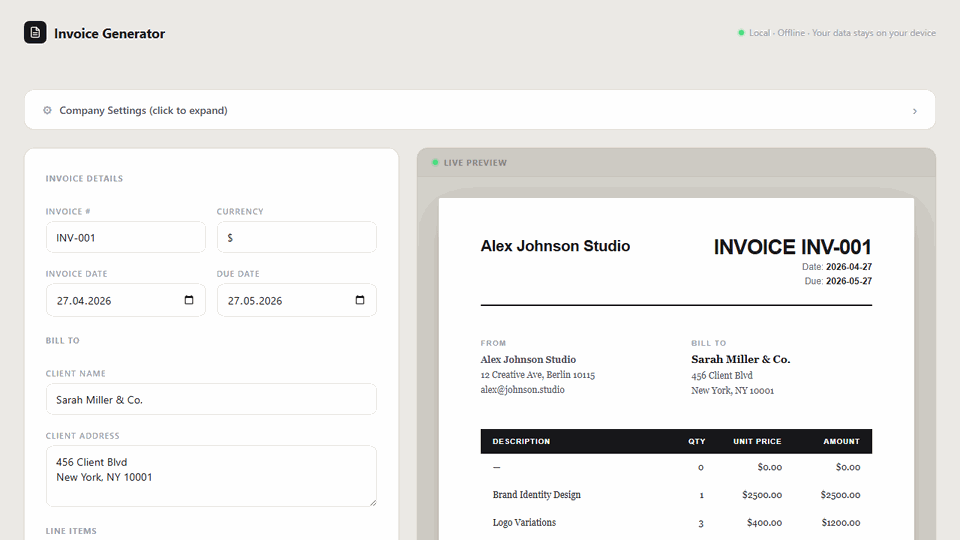The width and height of the screenshot is (960, 540).
Task: Click 'New York, NY 10001' in preview
Action: [x=732, y=391]
